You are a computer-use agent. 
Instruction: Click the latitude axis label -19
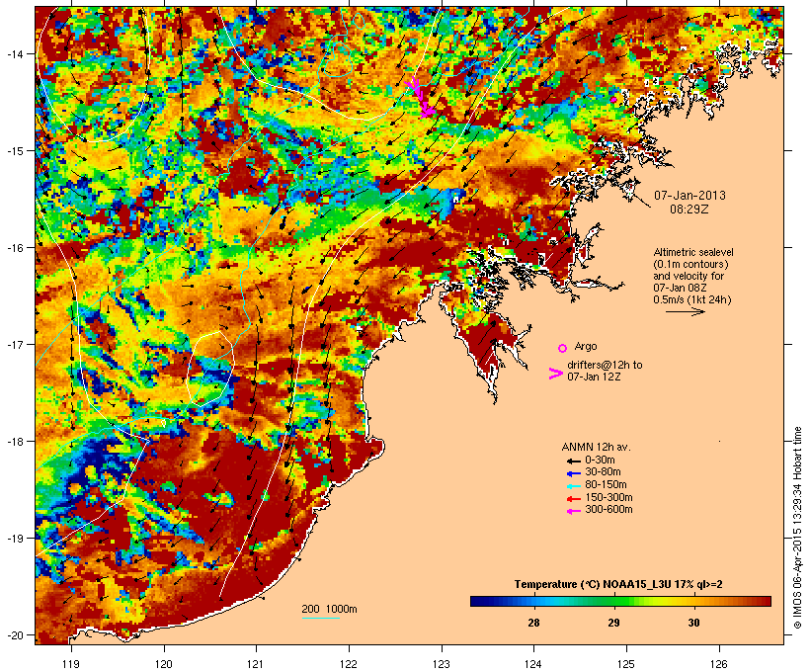(14, 539)
